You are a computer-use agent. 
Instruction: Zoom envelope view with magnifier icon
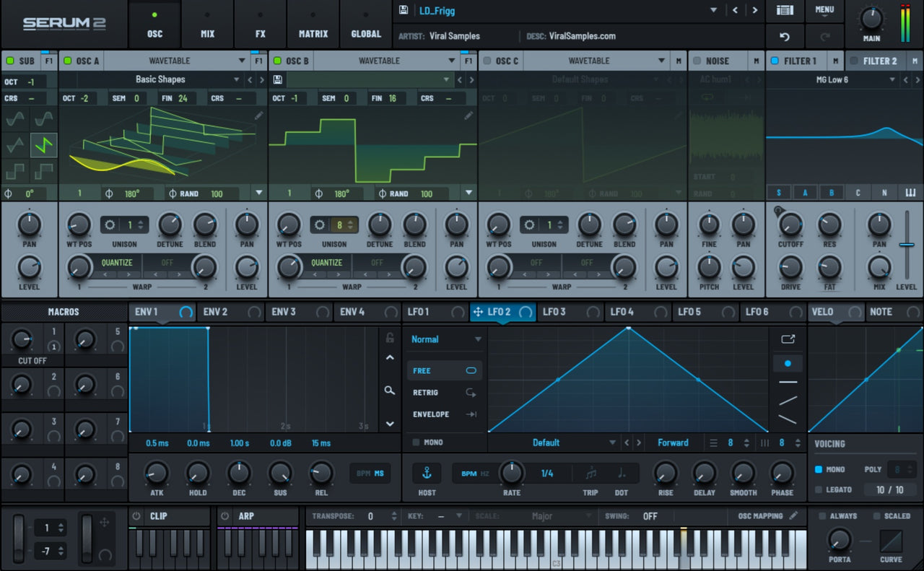[x=390, y=391]
